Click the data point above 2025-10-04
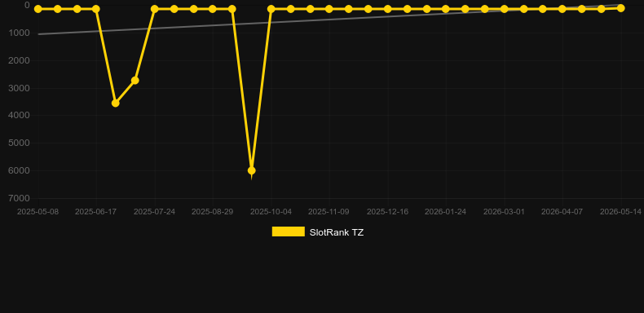The height and width of the screenshot is (313, 644). click(x=271, y=9)
